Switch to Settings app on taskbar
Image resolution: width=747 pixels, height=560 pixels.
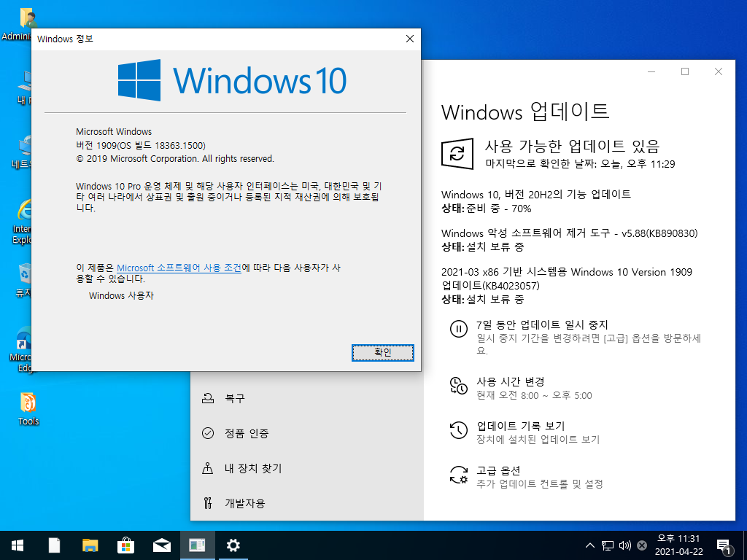[x=233, y=545]
